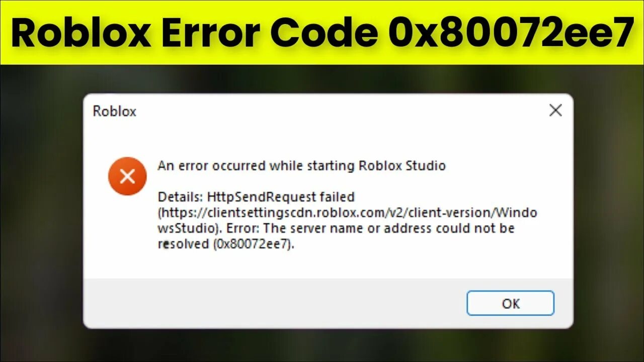The height and width of the screenshot is (362, 644).
Task: Click the blurred background left of dialog
Action: pyautogui.click(x=41, y=211)
